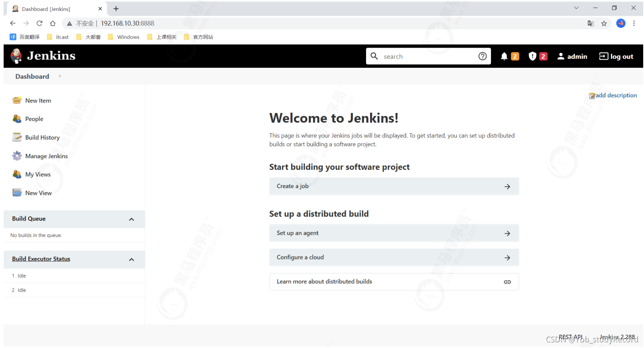Viewport: 644px width, 348px height.
Task: Click the Chrome profile avatar icon
Action: (x=621, y=23)
